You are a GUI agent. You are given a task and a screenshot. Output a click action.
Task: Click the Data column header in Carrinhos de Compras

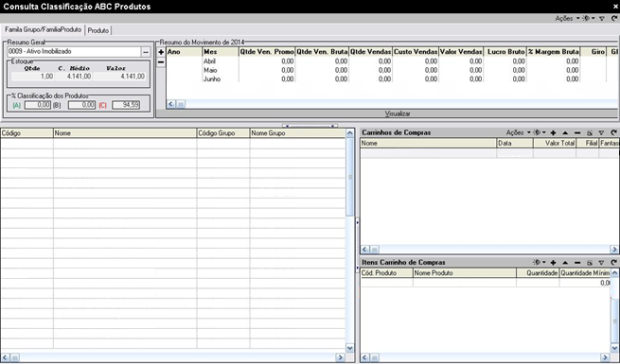coord(515,144)
